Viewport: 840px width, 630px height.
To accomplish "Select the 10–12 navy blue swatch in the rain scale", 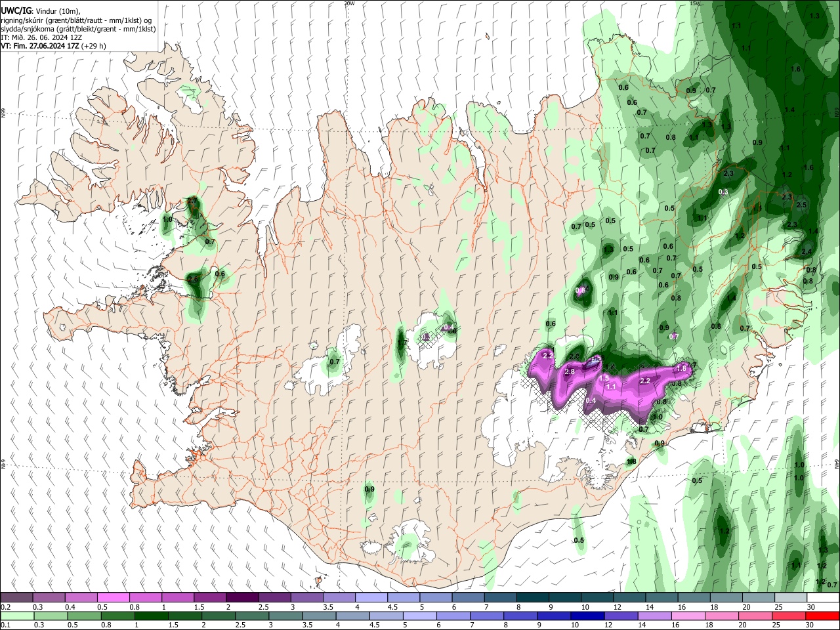I will tap(587, 616).
